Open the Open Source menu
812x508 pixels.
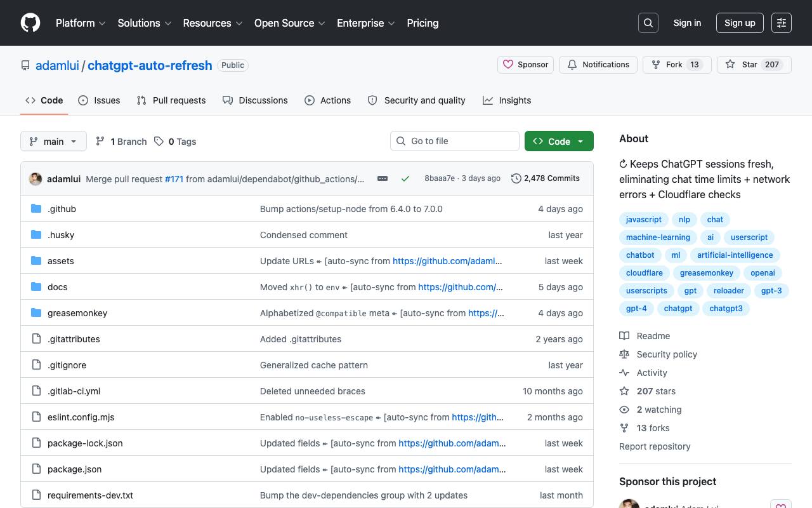290,23
